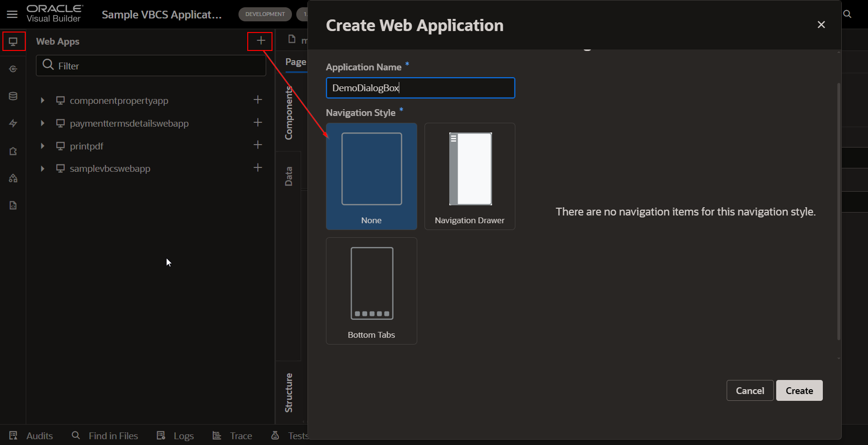Click the plus icon for paymenttermsdetailswebapp
Screen dimensions: 868x445
coord(258,122)
